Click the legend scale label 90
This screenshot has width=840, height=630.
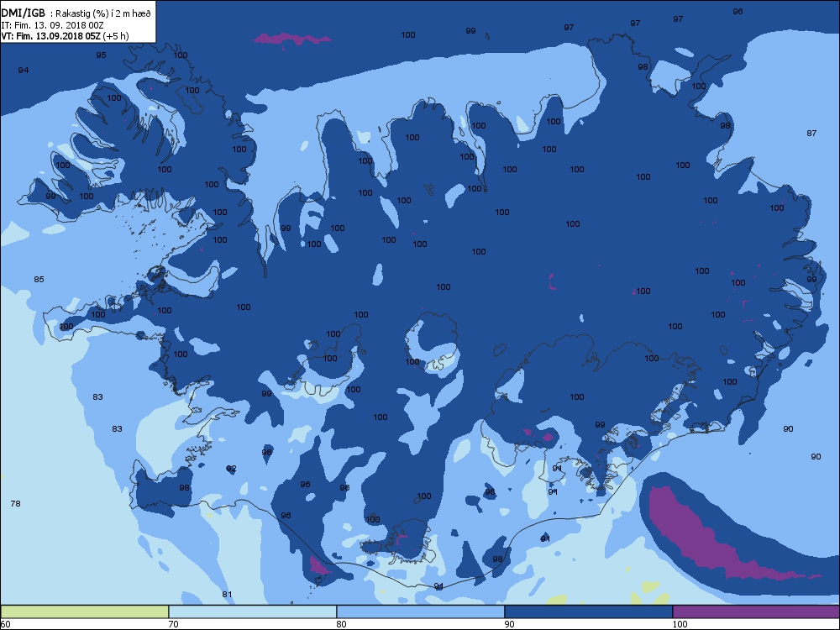[509, 624]
